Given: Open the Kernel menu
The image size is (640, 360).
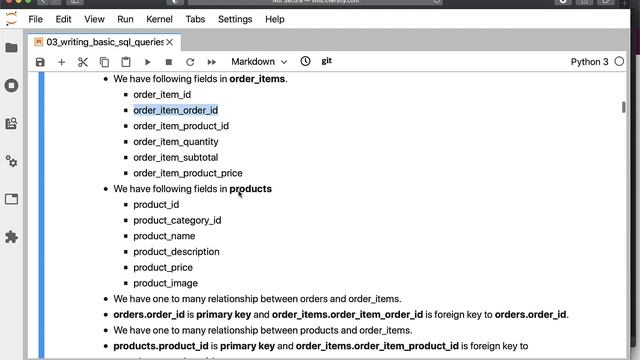Looking at the screenshot, I should click(x=159, y=19).
